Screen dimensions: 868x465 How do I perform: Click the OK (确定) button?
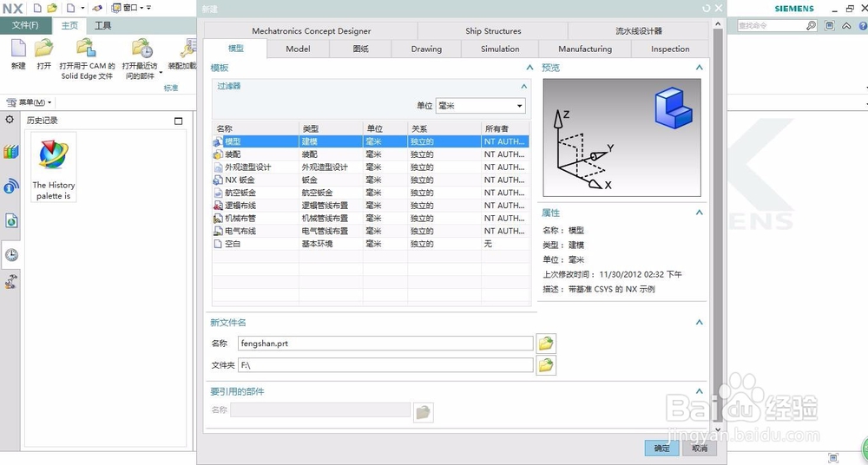pyautogui.click(x=661, y=448)
